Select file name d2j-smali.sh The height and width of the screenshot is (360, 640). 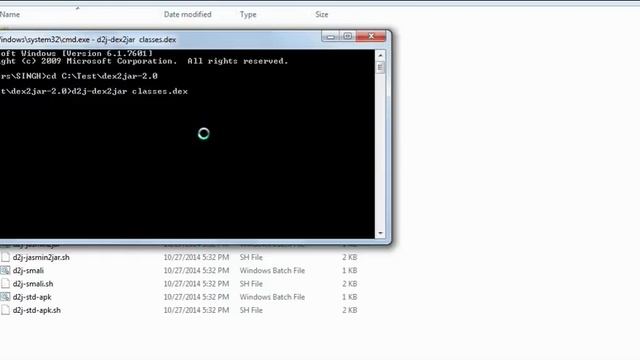33,284
